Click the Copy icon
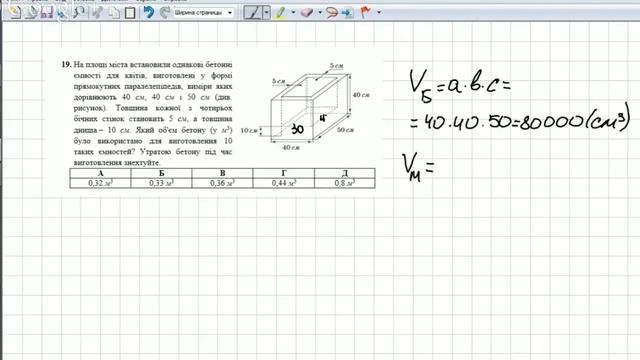This screenshot has width=640, height=360. (114, 13)
